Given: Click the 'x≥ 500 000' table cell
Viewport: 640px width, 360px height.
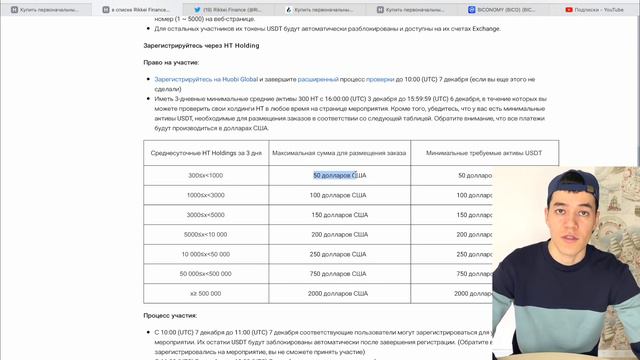Looking at the screenshot, I should tap(206, 293).
